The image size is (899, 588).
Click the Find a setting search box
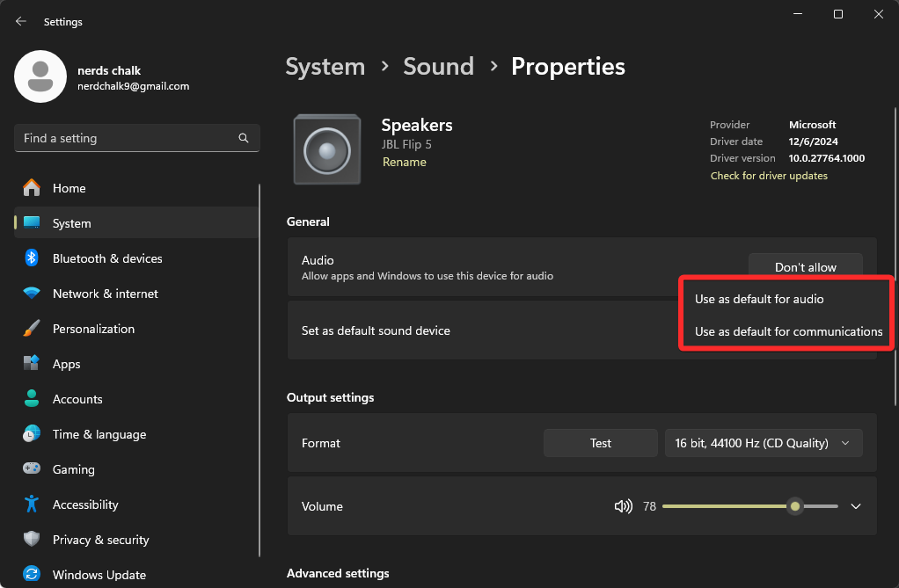(x=132, y=138)
